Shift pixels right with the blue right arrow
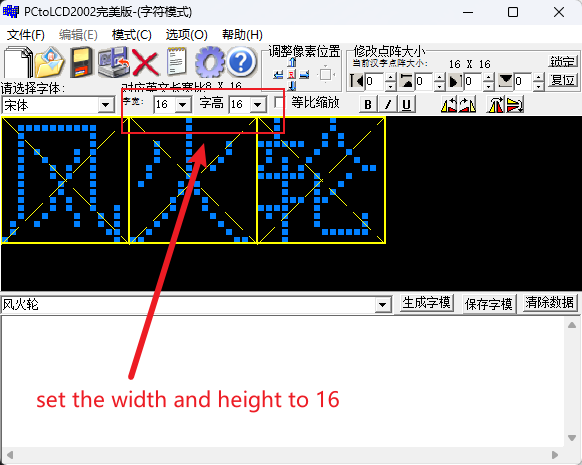This screenshot has height=465, width=582. coord(304,75)
